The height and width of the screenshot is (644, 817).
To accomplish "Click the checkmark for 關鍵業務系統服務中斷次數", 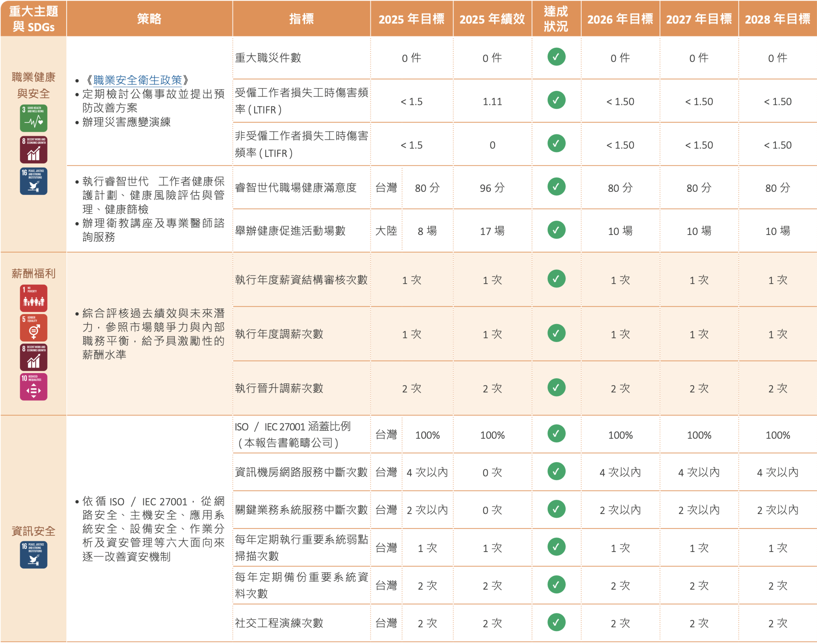I will pos(556,509).
